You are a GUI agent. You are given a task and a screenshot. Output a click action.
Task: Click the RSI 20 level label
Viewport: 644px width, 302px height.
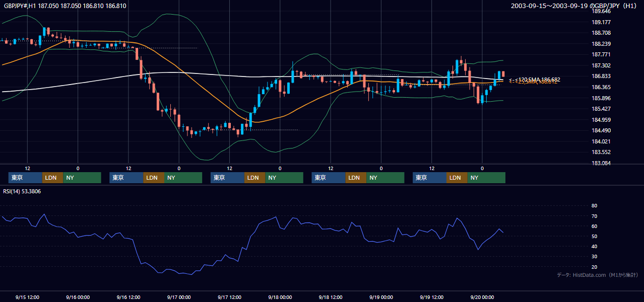point(594,267)
